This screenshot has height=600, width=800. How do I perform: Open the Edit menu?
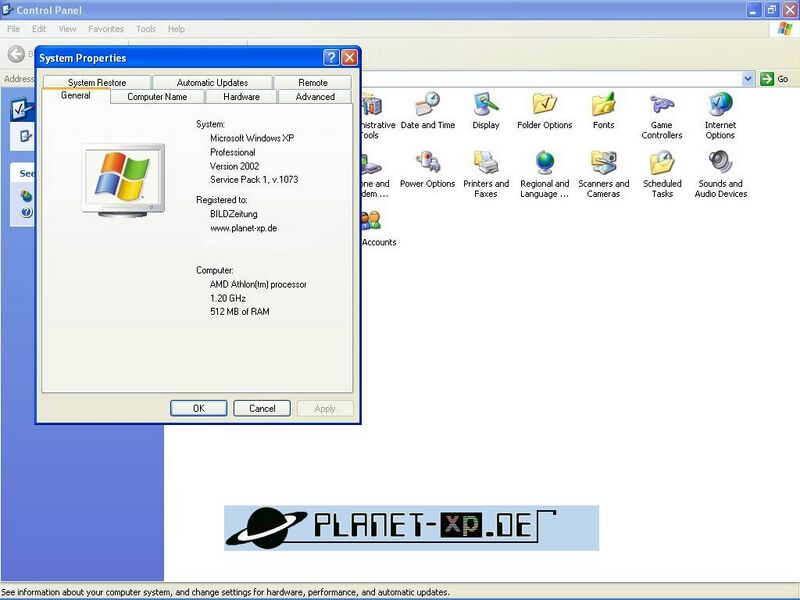(x=39, y=29)
